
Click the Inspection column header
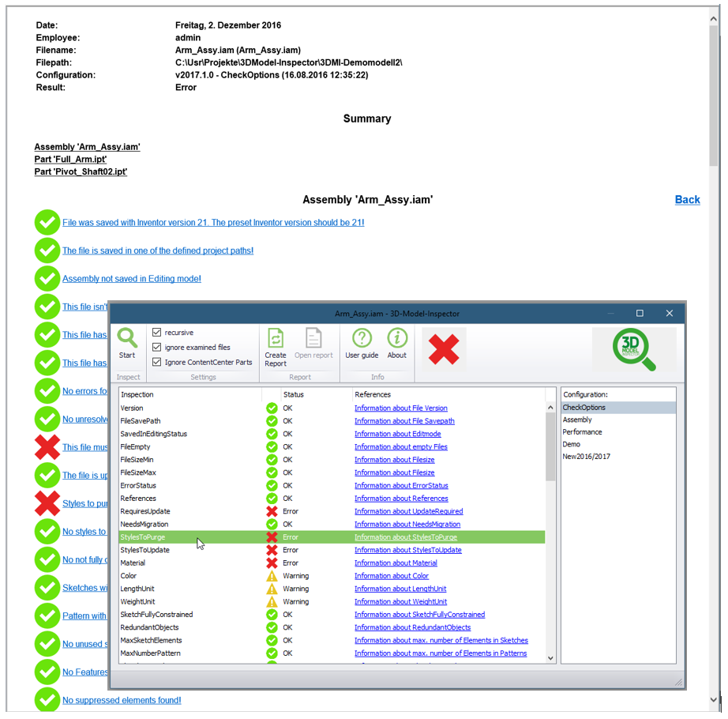[x=190, y=394]
